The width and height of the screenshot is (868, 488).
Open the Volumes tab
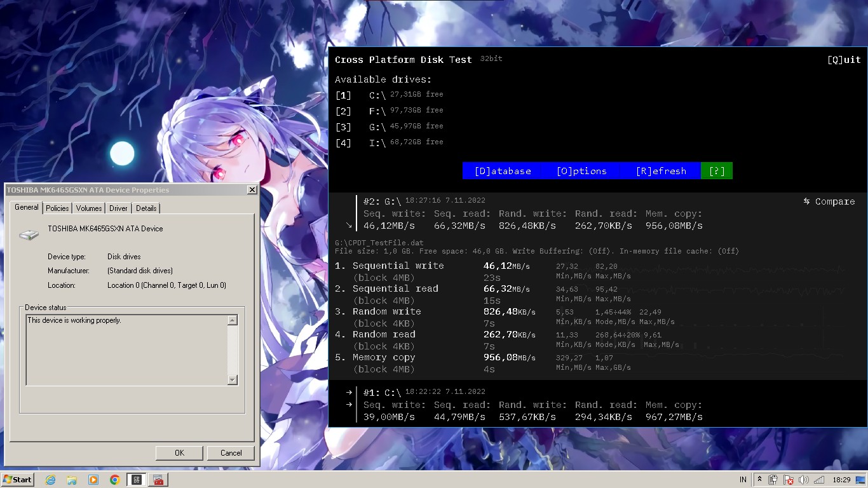pos(89,208)
